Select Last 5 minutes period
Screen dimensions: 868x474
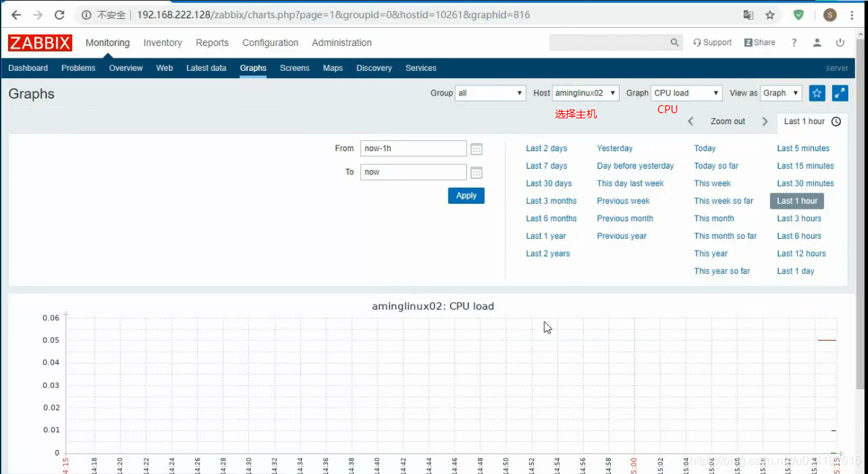point(803,148)
